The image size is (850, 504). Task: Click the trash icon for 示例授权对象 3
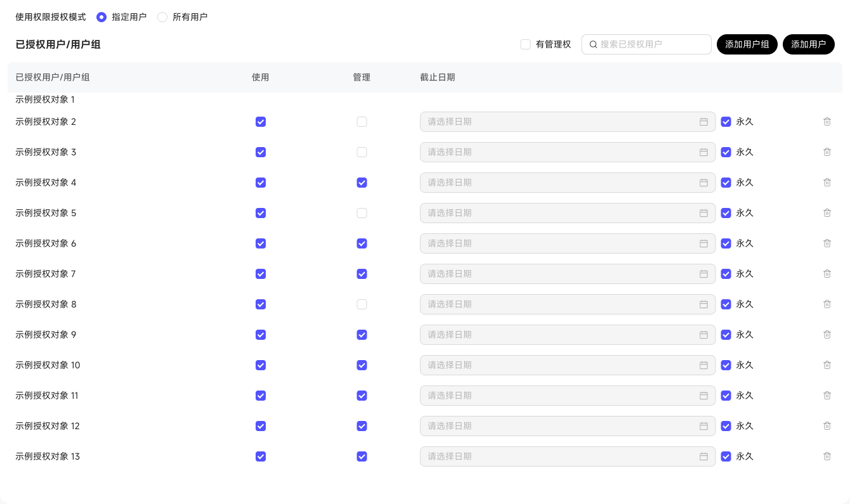click(827, 152)
